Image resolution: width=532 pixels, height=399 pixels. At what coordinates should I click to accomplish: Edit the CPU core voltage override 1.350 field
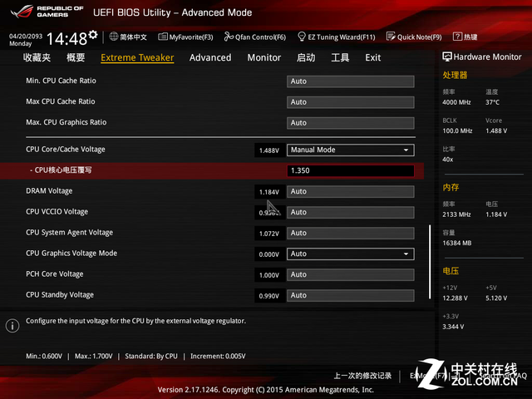point(350,170)
